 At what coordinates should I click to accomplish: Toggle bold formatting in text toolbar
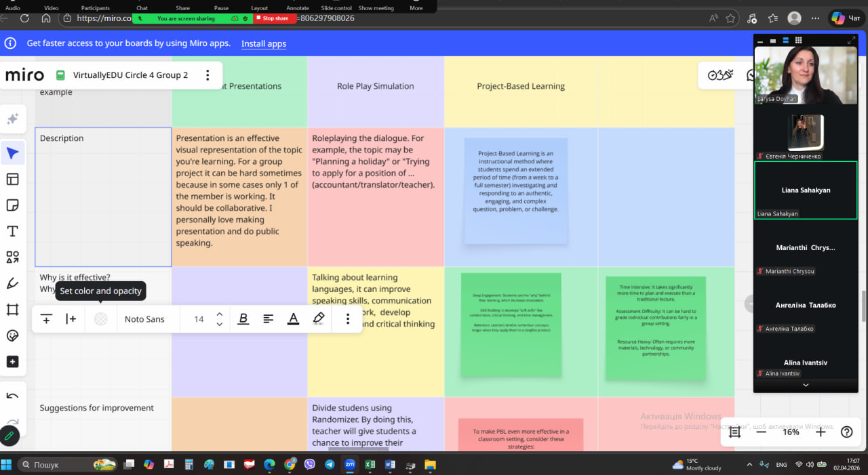(x=243, y=318)
